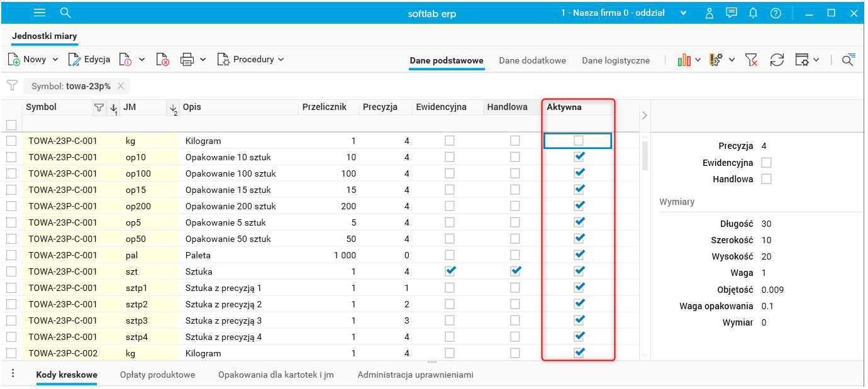Toggle Handlowa checkbox in right details panel

(x=766, y=179)
